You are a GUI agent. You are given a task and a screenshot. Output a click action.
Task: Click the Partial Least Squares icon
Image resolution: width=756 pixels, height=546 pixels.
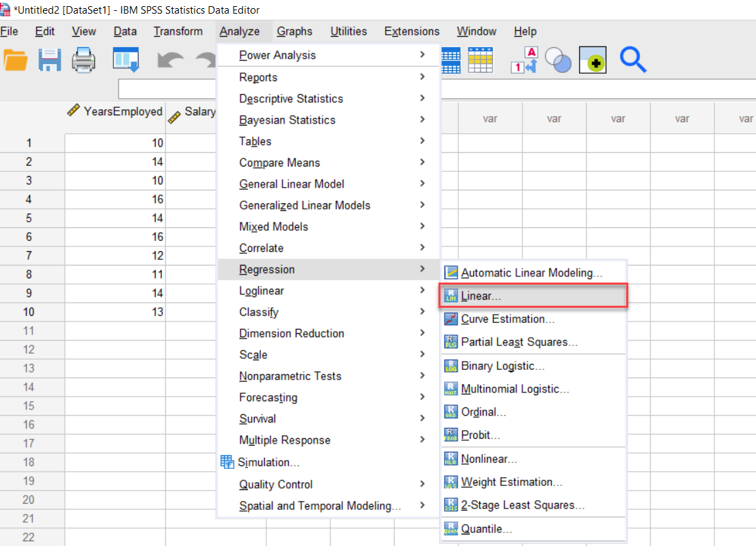point(451,342)
